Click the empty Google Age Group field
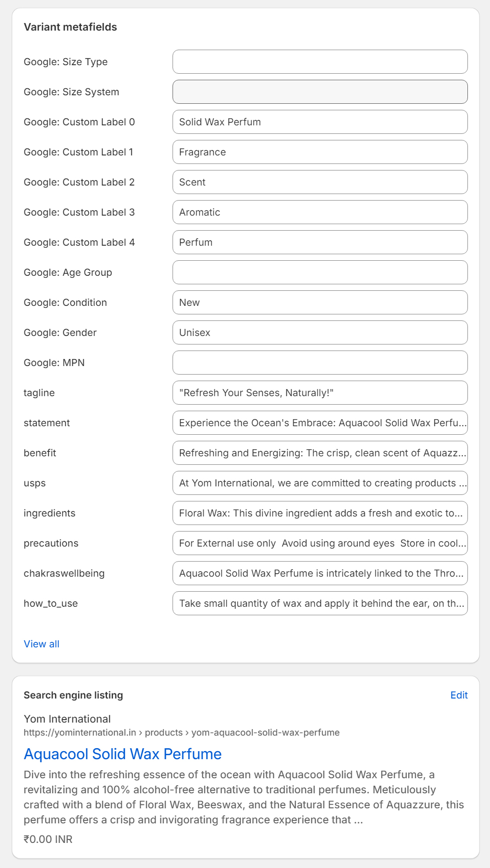Image resolution: width=490 pixels, height=868 pixels. [x=320, y=272]
